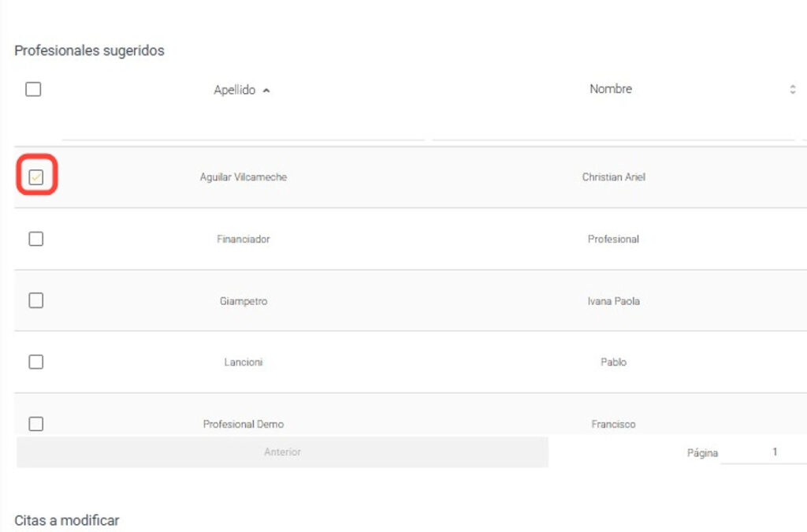Click the Christian Ariel name cell
This screenshot has height=532, width=807.
pyautogui.click(x=613, y=177)
